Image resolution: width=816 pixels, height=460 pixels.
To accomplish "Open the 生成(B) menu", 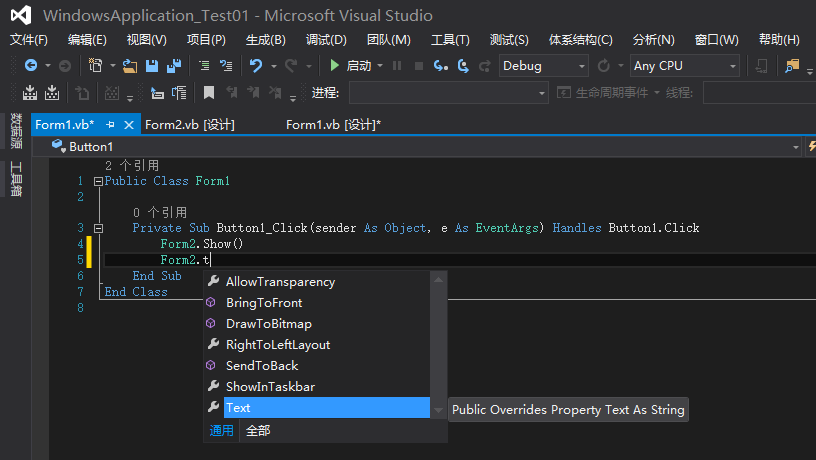I will coord(265,40).
